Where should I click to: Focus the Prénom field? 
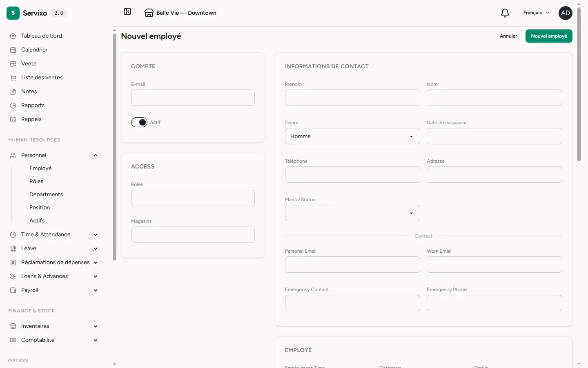352,98
